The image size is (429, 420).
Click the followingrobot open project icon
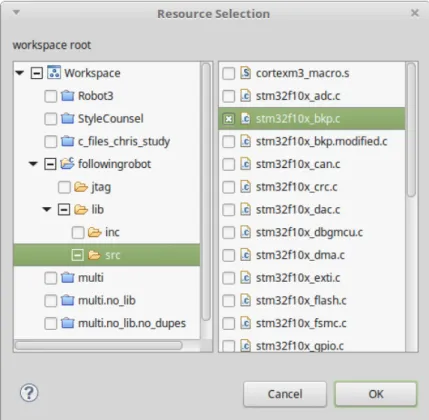point(67,164)
